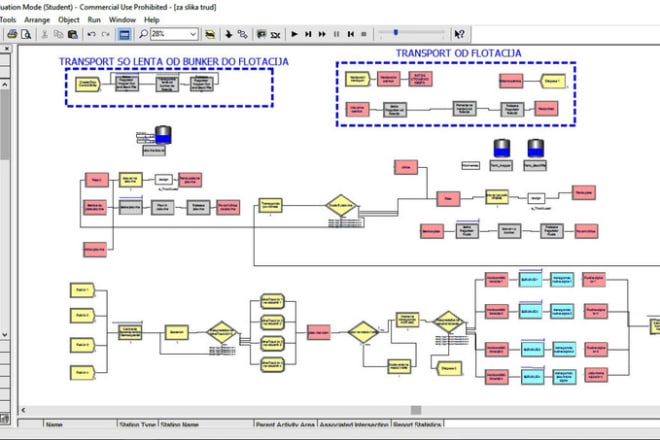Click the Fast-Forward run button
Image resolution: width=660 pixels, height=440 pixels.
point(323,34)
